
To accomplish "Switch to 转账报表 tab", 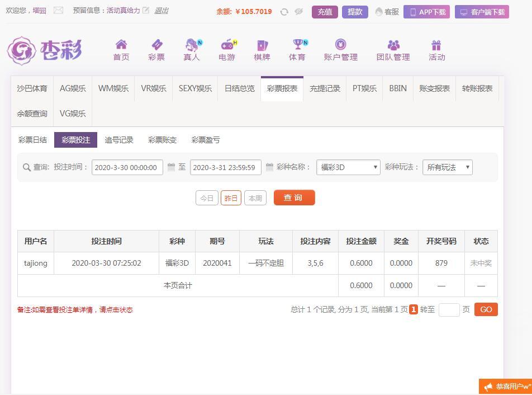I will point(477,88).
